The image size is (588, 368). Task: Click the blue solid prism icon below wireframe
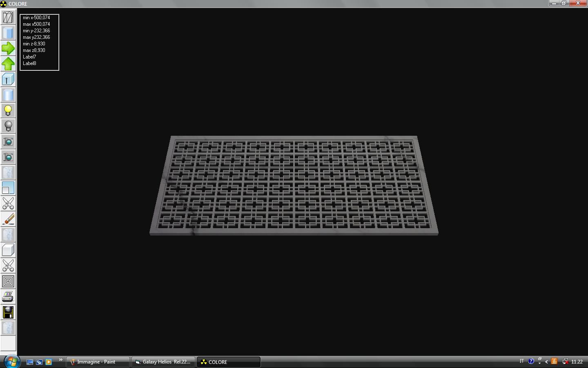coord(8,33)
